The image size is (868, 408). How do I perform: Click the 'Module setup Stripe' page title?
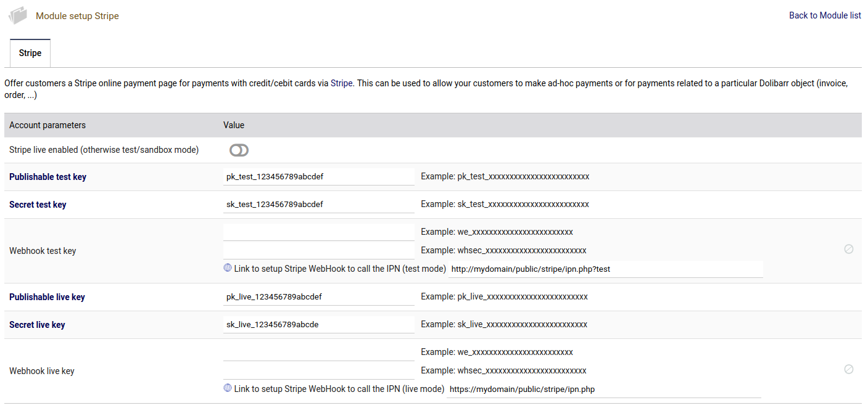(77, 16)
